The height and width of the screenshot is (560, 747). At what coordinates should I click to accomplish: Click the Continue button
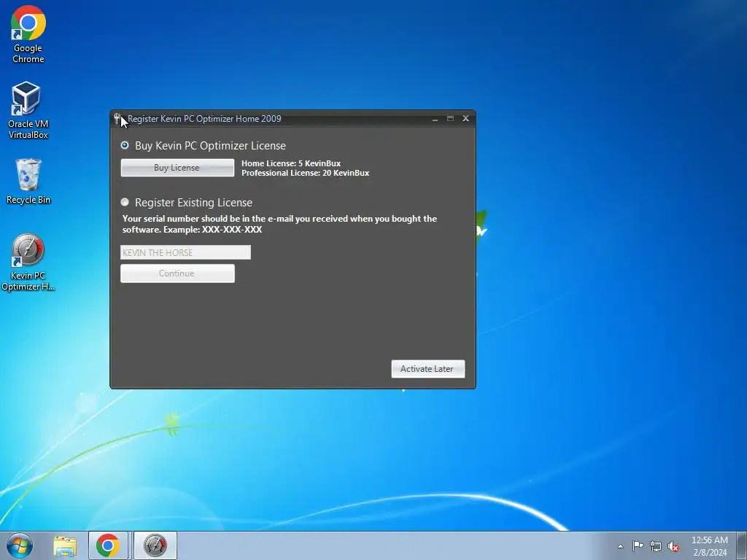pos(177,273)
